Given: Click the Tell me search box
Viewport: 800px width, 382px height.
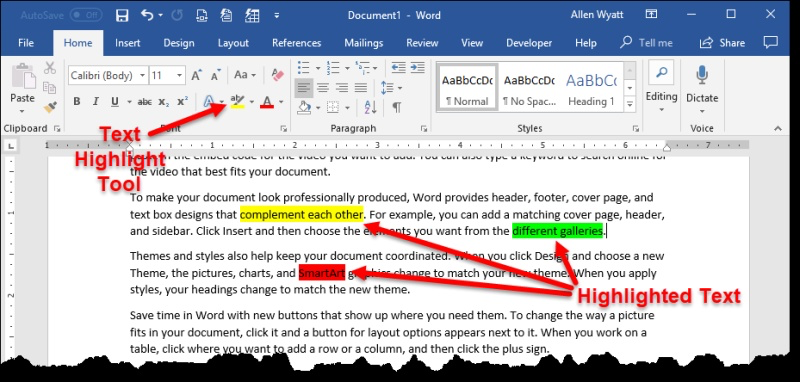Looking at the screenshot, I should (x=646, y=43).
